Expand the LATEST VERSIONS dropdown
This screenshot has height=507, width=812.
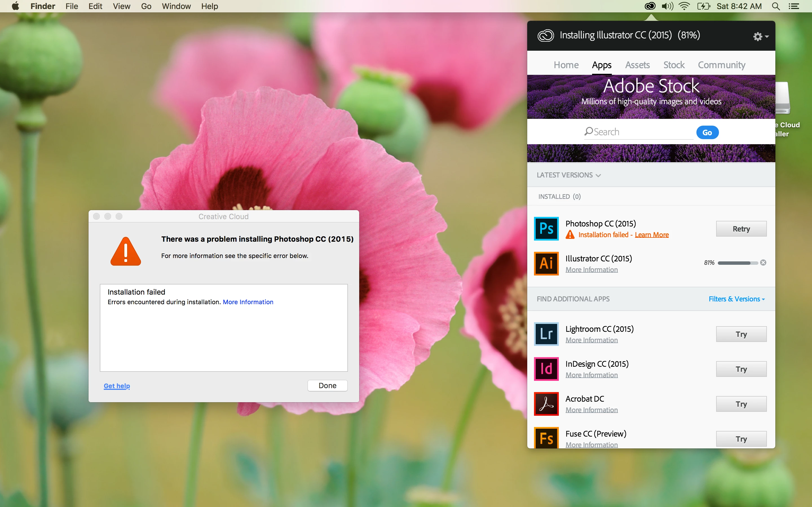[568, 175]
